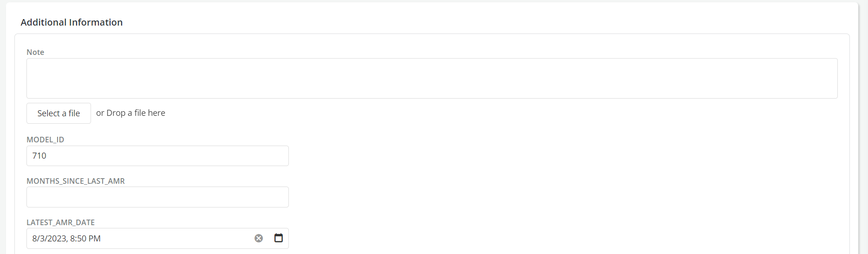Clear the LATEST_AMR_DATE value
Viewport: 868px width, 254px height.
259,238
